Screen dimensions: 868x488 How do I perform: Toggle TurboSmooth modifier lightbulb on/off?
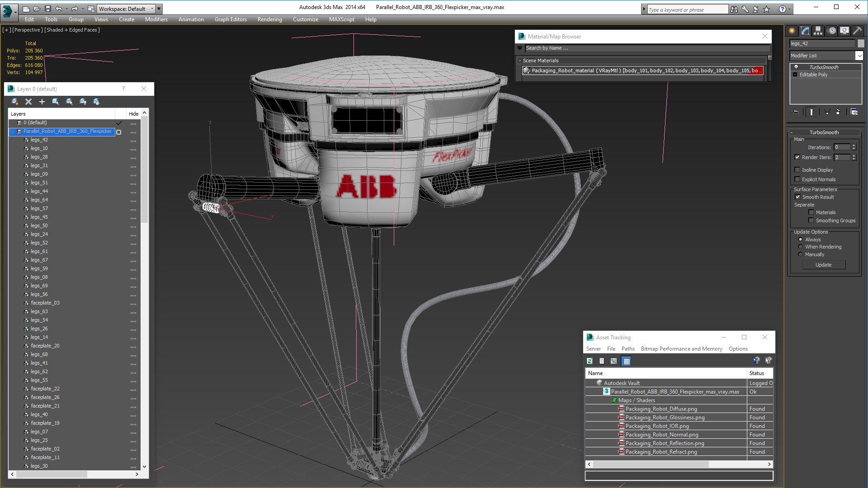coord(796,67)
